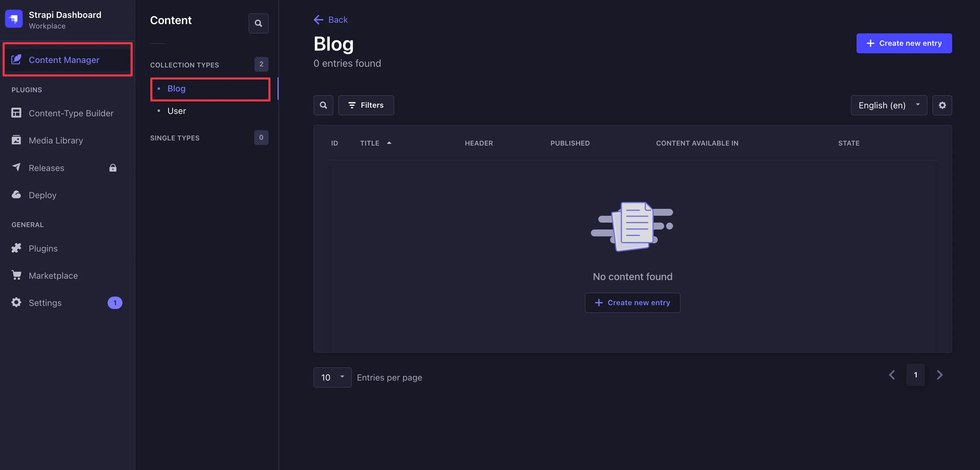Screen dimensions: 980x470
Task: Click the Marketplace cart icon
Action: 16,275
